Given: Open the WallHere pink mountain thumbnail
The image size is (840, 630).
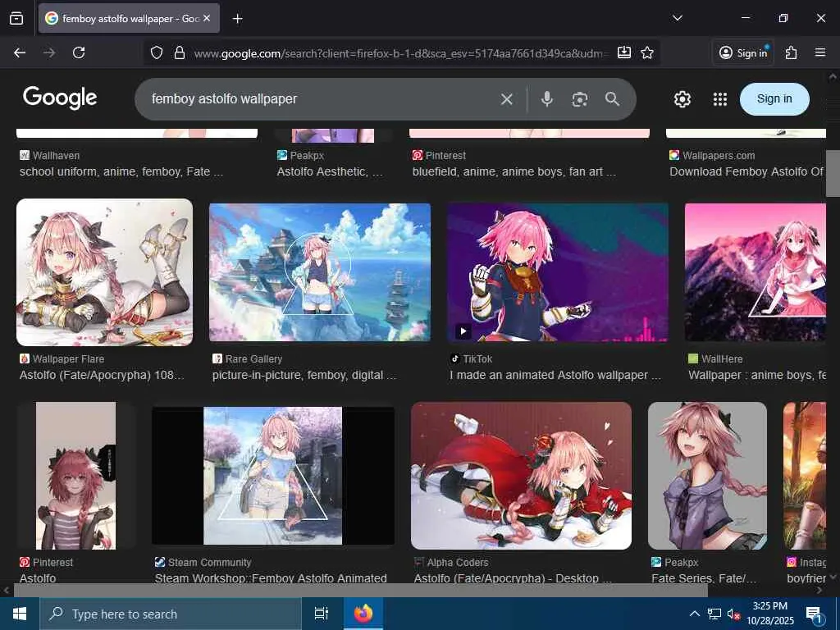Looking at the screenshot, I should [756, 272].
